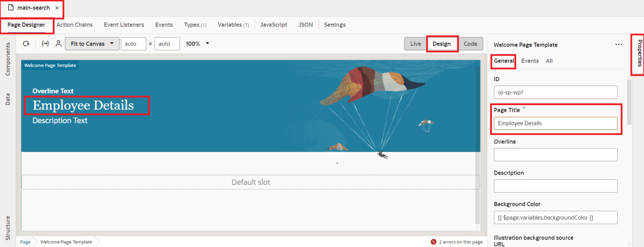Switch the canvas to Live mode
This screenshot has width=644, height=247.
(415, 43)
